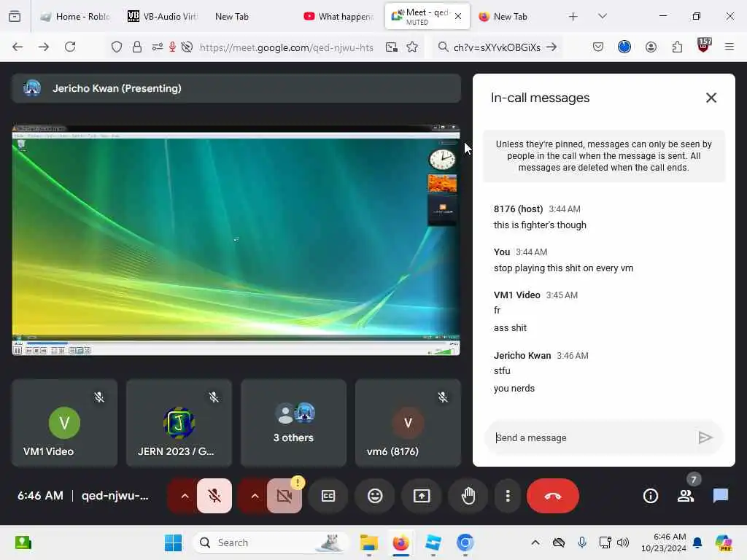This screenshot has height=560, width=747.
Task: Click the presented Vista desktop screen
Action: (x=236, y=240)
